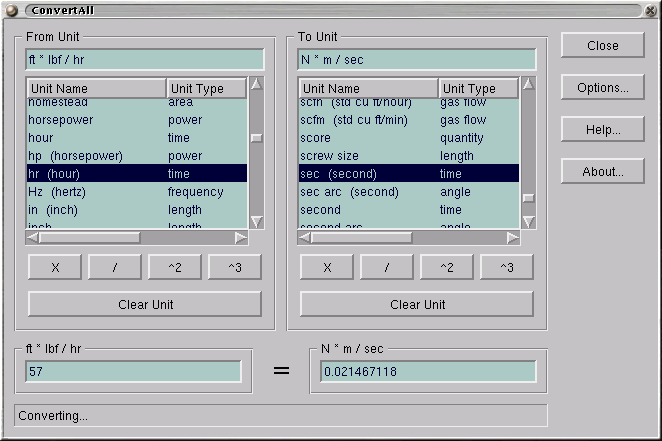The image size is (662, 441).
Task: Click To list scroll left arrow
Action: pyautogui.click(x=304, y=238)
